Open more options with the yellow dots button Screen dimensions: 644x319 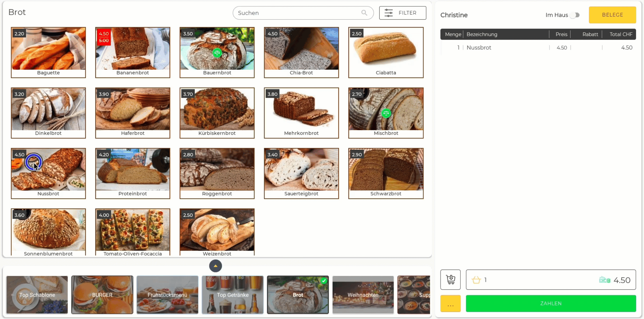pyautogui.click(x=450, y=303)
